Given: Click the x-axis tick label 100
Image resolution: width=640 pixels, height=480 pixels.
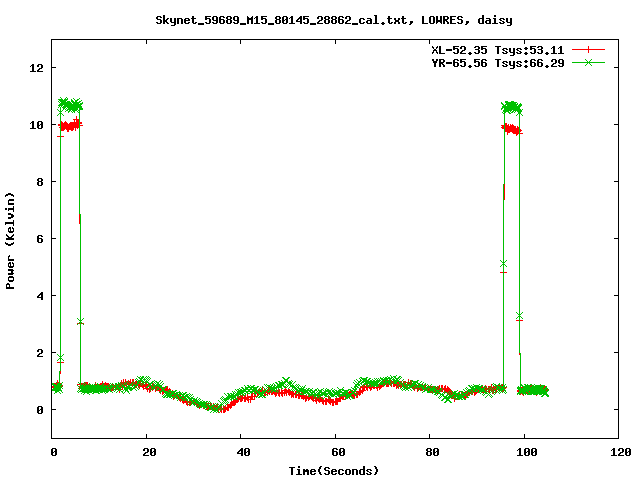Looking at the screenshot, I should (527, 452).
